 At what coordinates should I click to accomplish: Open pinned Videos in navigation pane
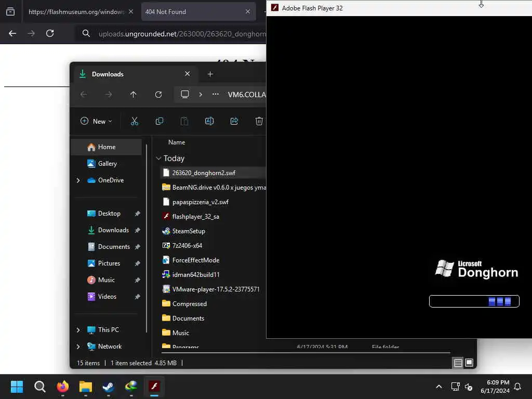(106, 297)
